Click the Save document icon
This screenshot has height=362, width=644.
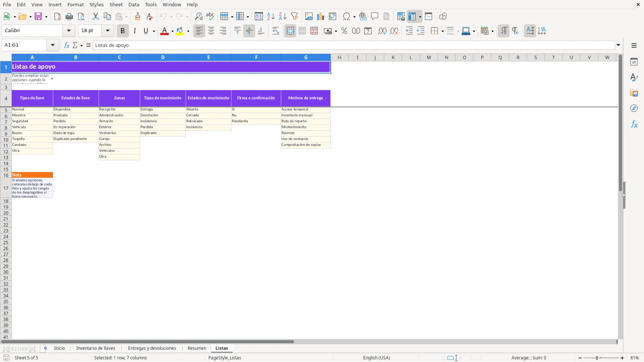click(x=38, y=16)
